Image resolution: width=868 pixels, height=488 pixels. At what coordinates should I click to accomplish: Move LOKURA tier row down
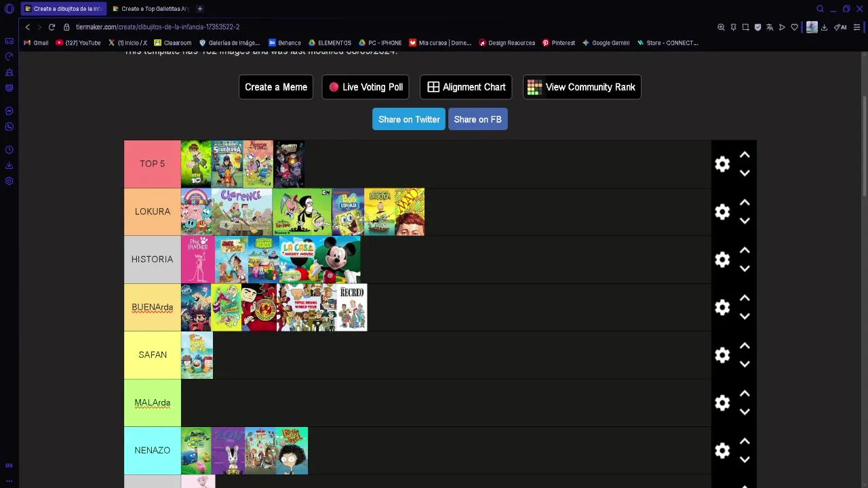(745, 221)
